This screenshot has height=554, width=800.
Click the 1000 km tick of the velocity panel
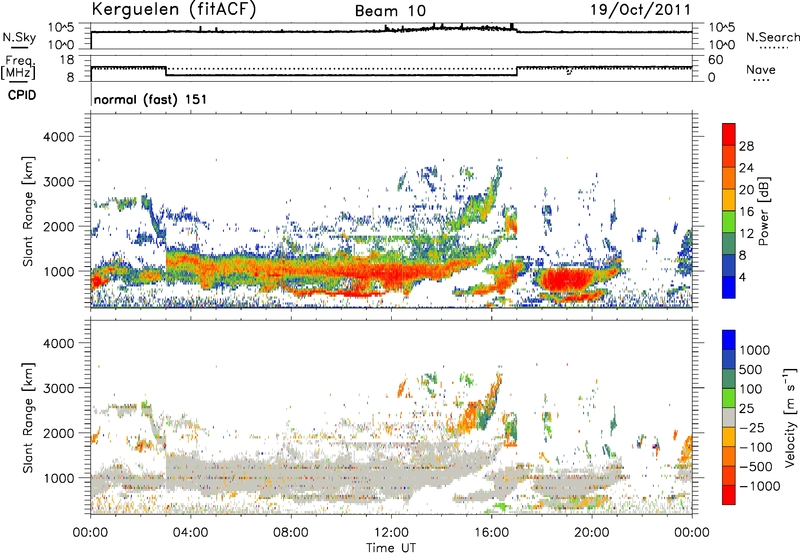(x=58, y=478)
